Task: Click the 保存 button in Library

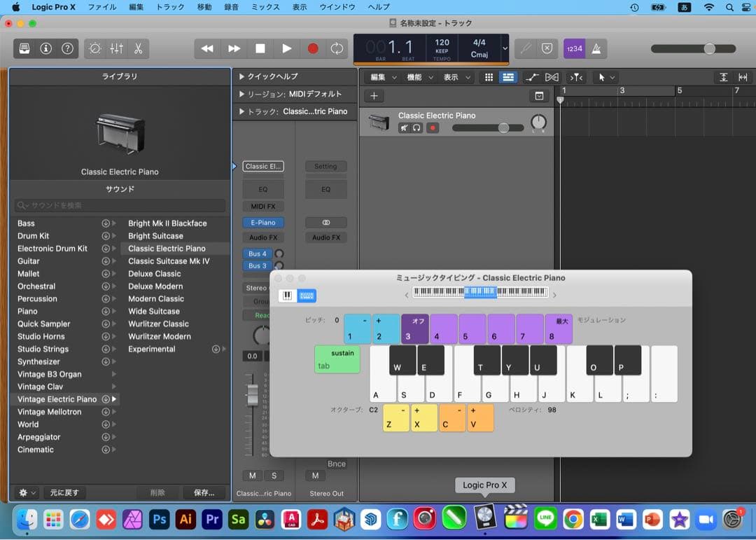Action: 204,492
